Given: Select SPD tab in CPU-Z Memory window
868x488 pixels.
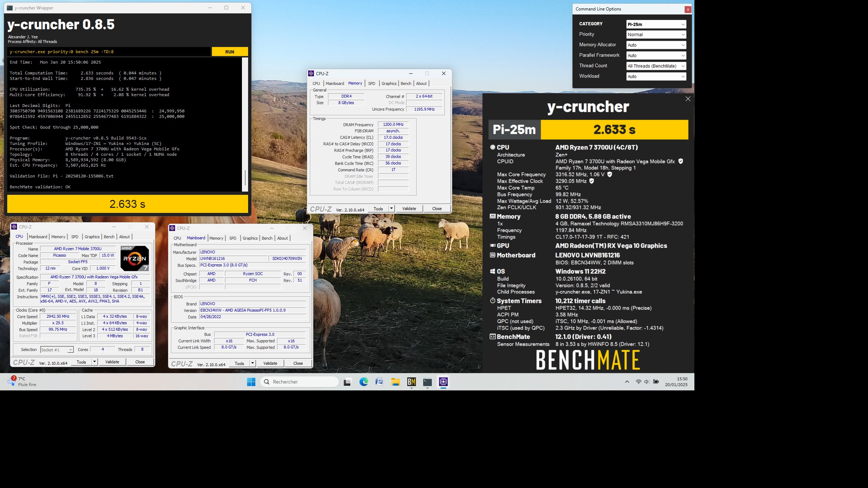Looking at the screenshot, I should point(371,84).
